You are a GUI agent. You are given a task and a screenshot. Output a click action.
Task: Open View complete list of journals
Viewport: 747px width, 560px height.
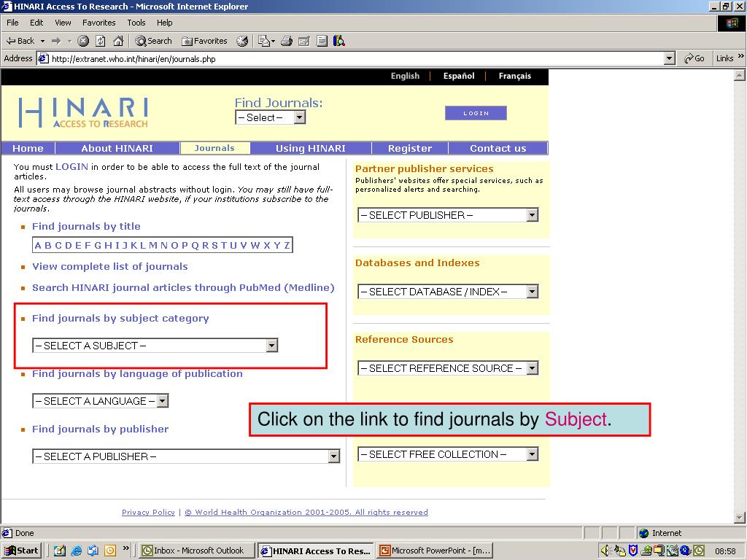click(110, 267)
